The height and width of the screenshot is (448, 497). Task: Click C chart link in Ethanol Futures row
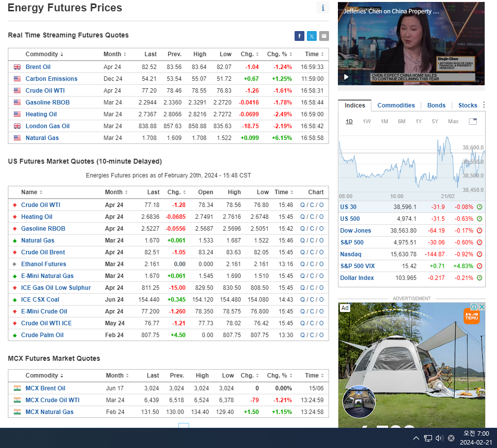coord(312,264)
